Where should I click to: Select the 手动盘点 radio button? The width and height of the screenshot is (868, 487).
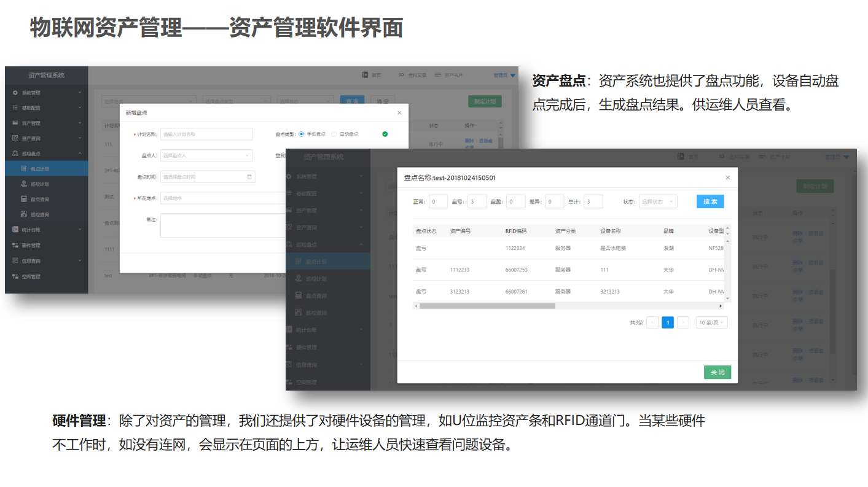301,134
